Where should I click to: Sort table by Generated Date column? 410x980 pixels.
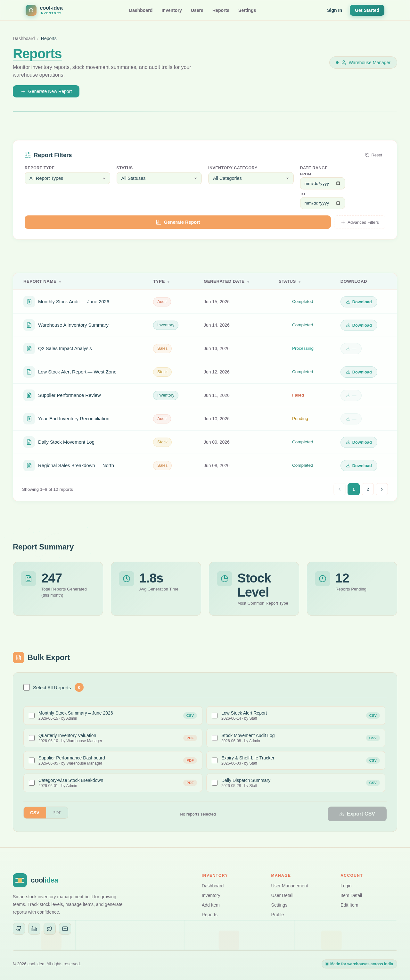coord(226,281)
